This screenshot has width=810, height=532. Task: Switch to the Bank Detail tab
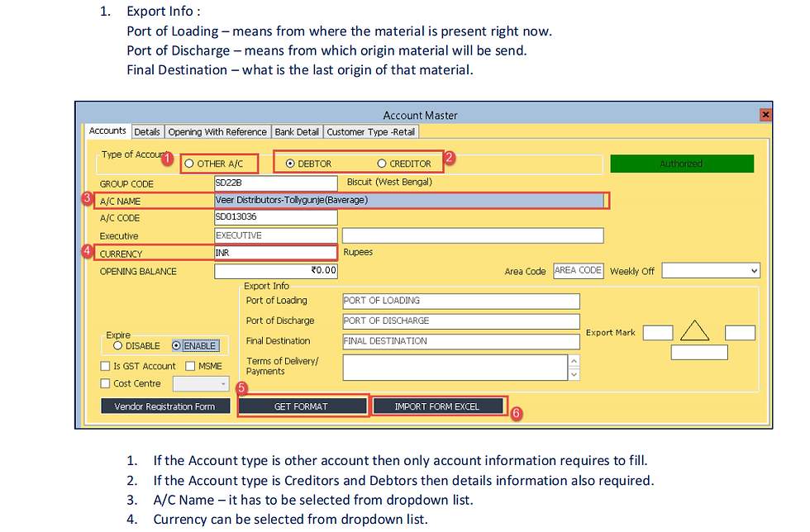pos(297,131)
